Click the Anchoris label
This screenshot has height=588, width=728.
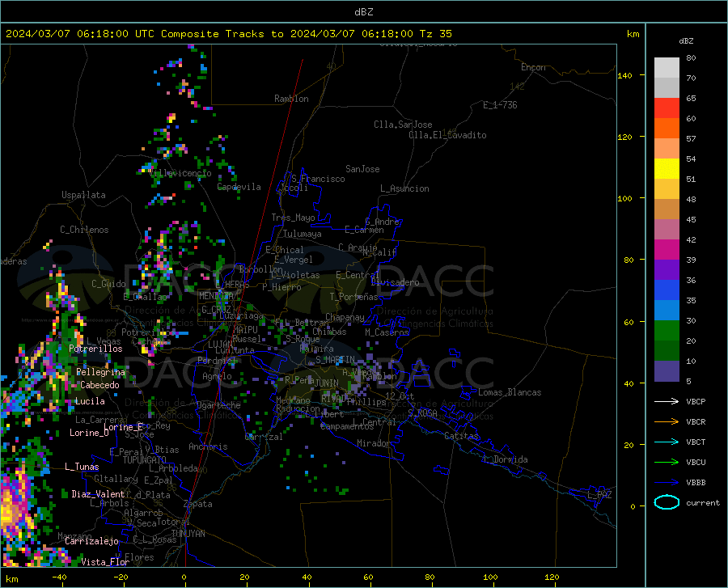click(208, 446)
